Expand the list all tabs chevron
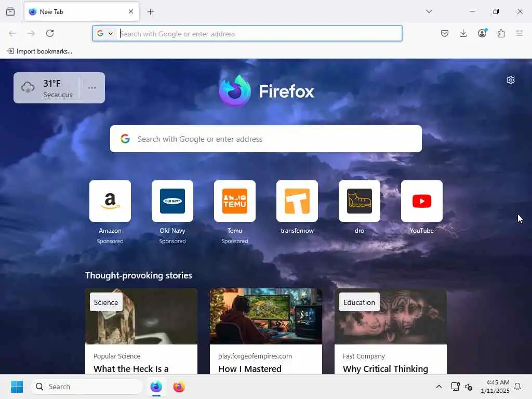532x399 pixels. coord(429,11)
